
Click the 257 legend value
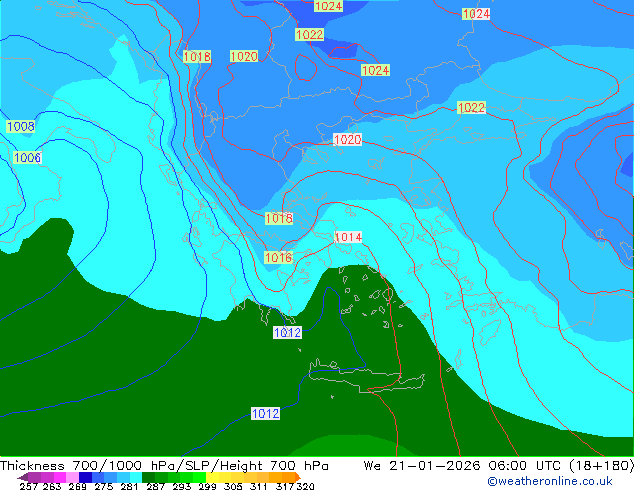coord(29,486)
